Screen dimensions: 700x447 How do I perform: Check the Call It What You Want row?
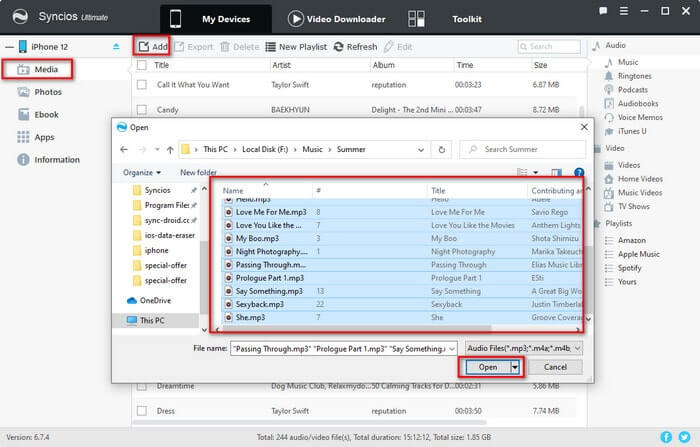point(142,84)
